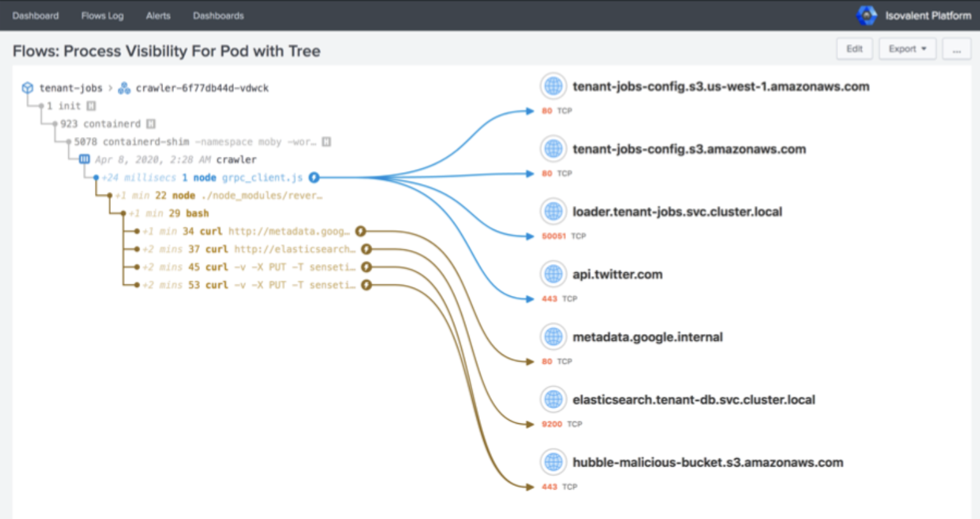Click the tenant-jobs namespace cube icon
The height and width of the screenshot is (519, 980).
27,88
